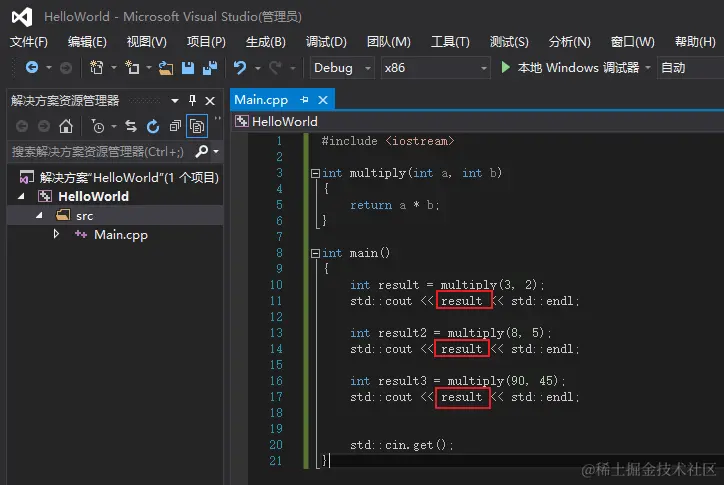Open the 自动 combo box

coord(690,68)
